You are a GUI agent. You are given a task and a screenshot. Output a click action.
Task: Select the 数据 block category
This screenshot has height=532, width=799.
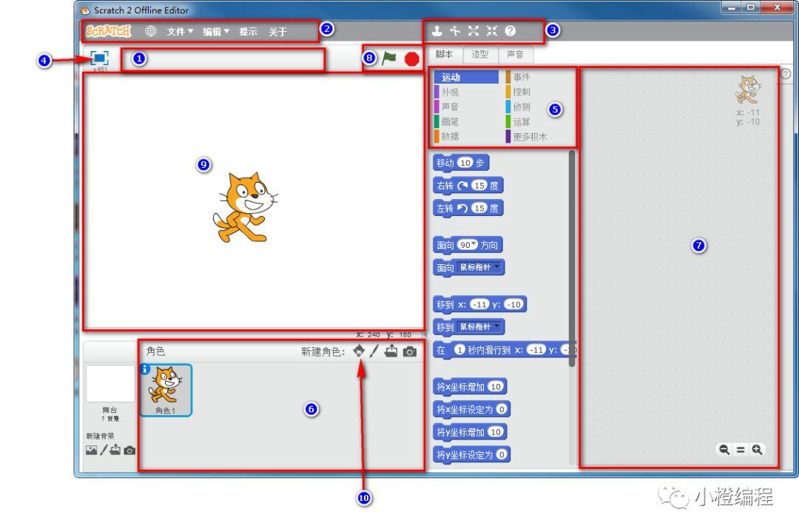pos(466,137)
